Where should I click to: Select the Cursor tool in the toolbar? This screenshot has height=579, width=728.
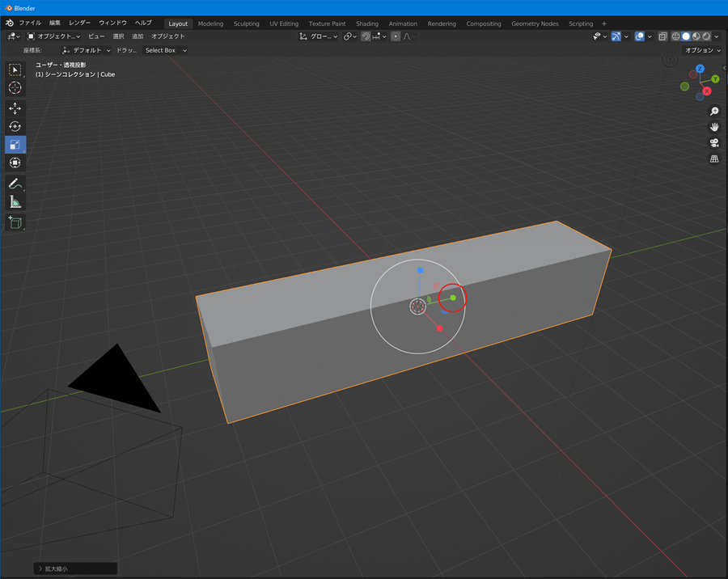[x=15, y=87]
